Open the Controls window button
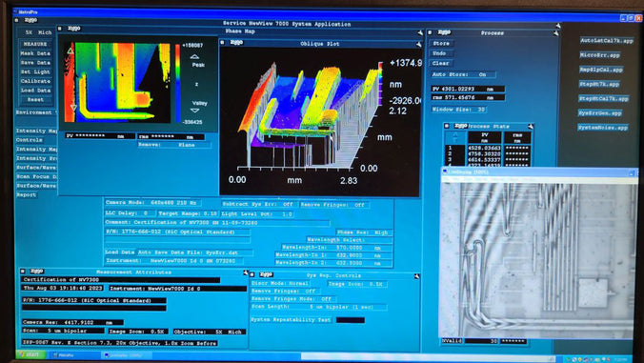The width and height of the screenshot is (644, 363). click(x=36, y=140)
